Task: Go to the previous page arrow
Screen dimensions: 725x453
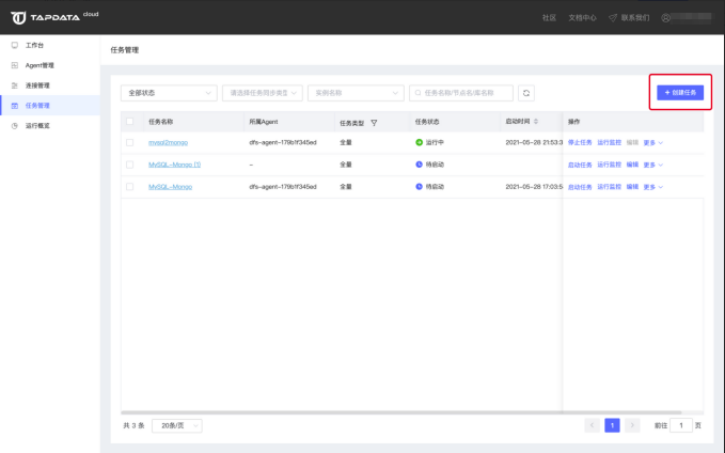Action: [592, 425]
